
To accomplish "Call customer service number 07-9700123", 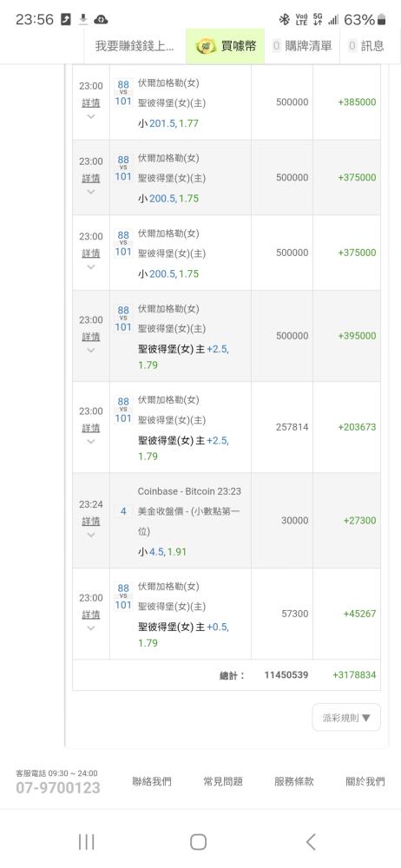I will (57, 788).
